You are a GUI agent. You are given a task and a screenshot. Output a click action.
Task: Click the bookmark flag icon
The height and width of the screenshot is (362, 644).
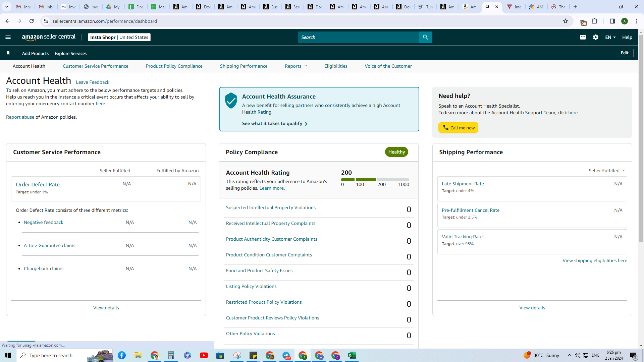tap(8, 53)
